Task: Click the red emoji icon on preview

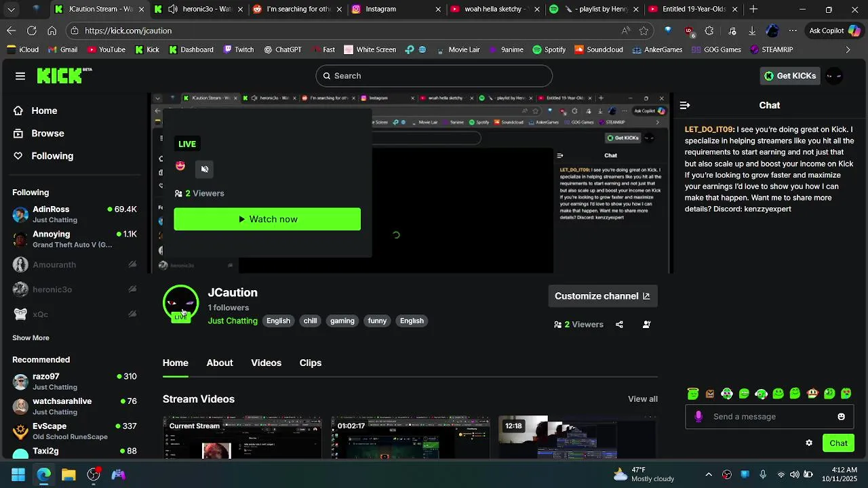Action: [x=180, y=166]
